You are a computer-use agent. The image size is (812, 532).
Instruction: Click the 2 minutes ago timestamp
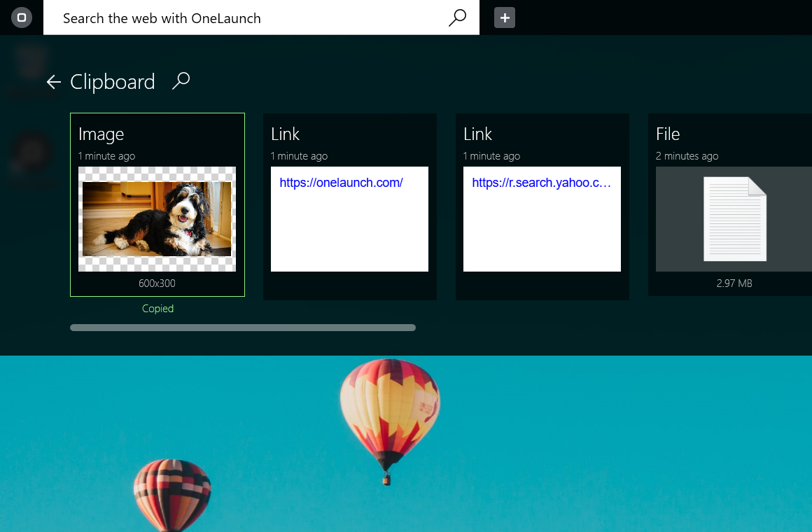[x=687, y=156]
